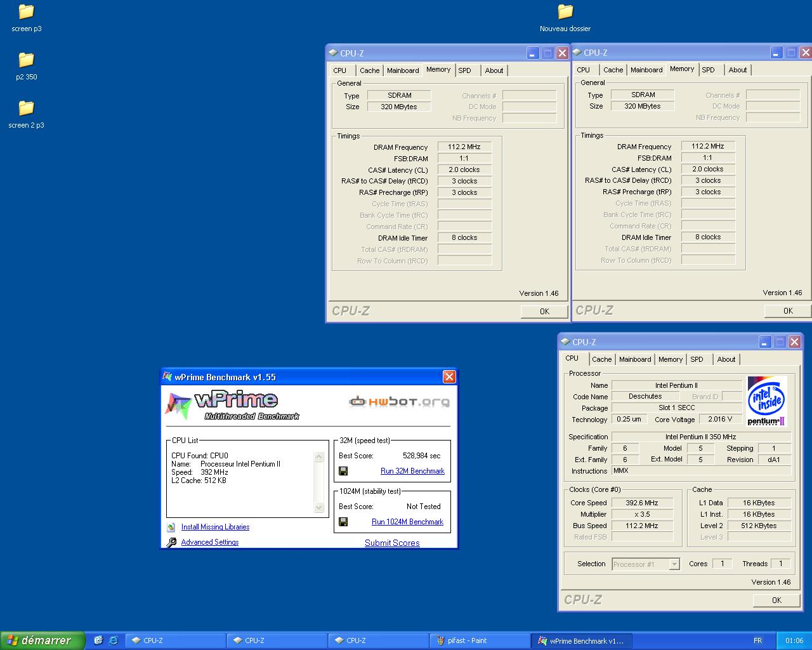Open the démarrer start menu
Screen dimensions: 812x650
click(x=42, y=640)
